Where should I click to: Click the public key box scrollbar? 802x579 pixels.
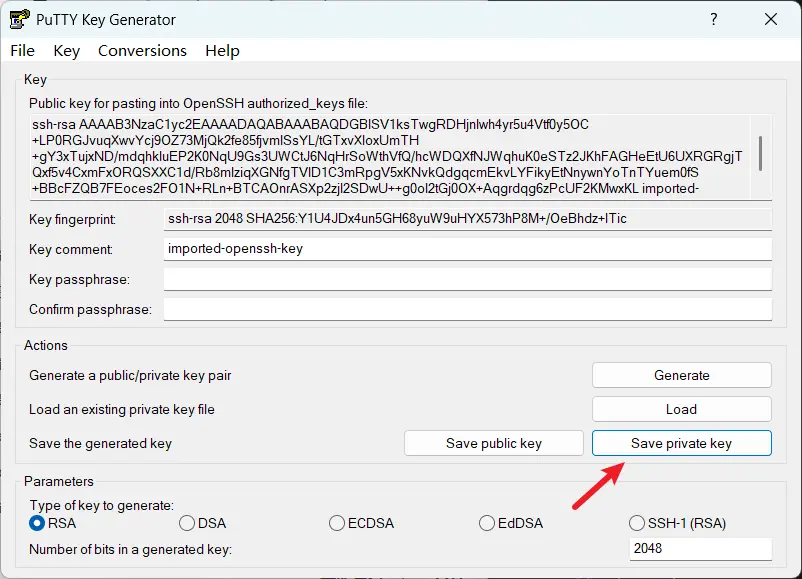761,155
